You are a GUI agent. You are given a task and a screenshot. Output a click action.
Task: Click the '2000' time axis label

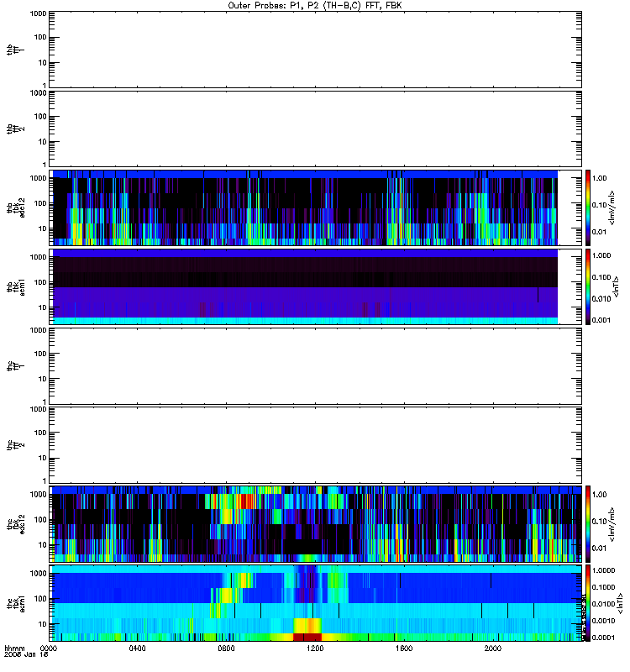click(x=493, y=648)
